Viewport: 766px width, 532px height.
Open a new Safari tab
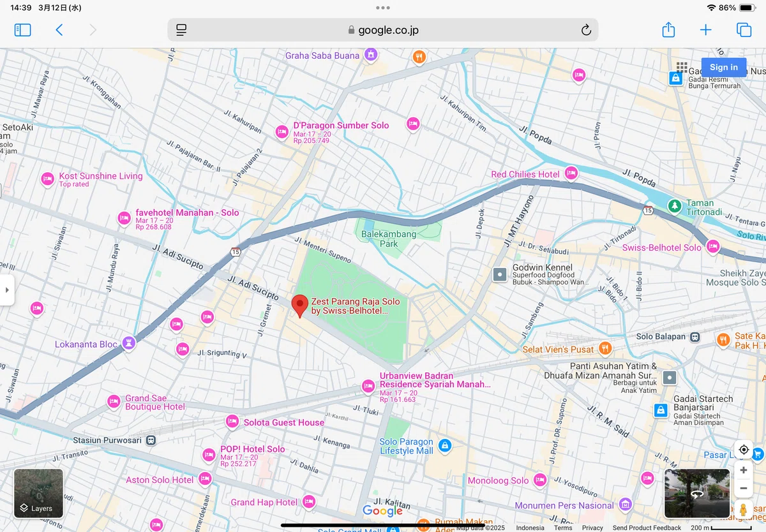point(705,30)
